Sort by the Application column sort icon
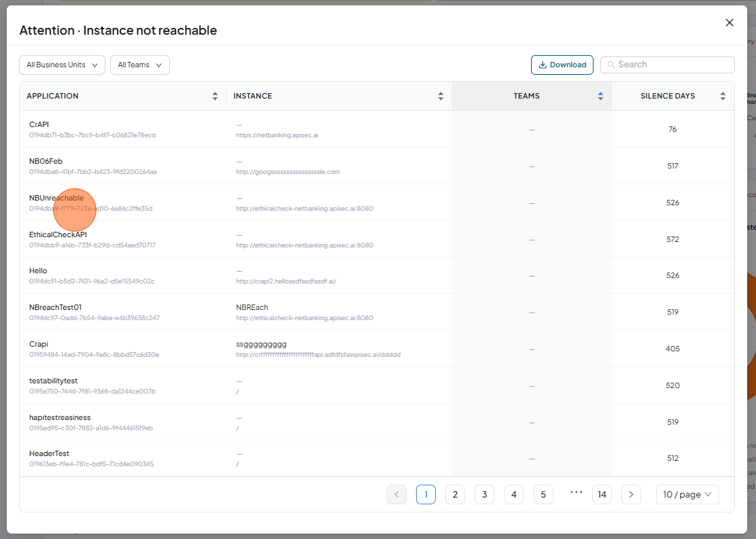 [x=215, y=96]
